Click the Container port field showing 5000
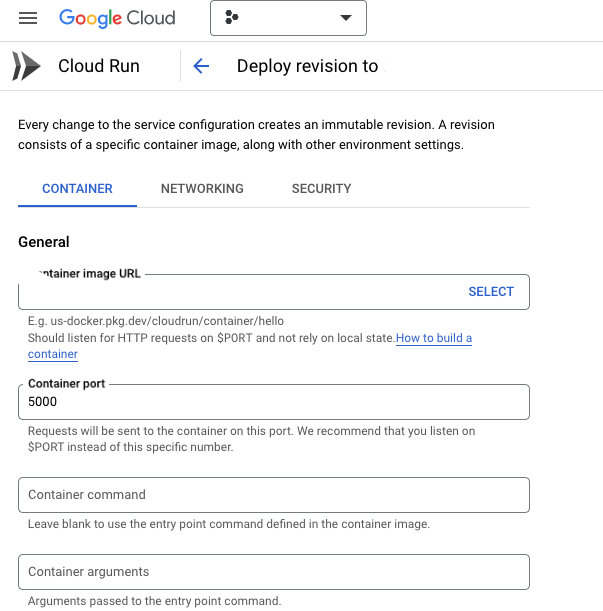The height and width of the screenshot is (611, 603). pyautogui.click(x=274, y=402)
